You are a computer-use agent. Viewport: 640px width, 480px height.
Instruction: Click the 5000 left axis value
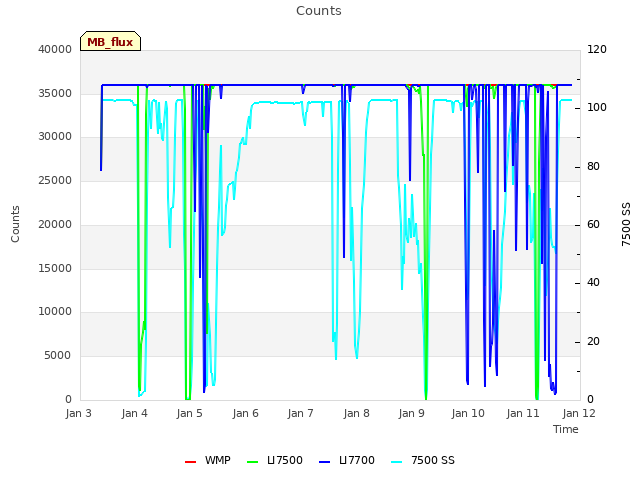pyautogui.click(x=58, y=356)
